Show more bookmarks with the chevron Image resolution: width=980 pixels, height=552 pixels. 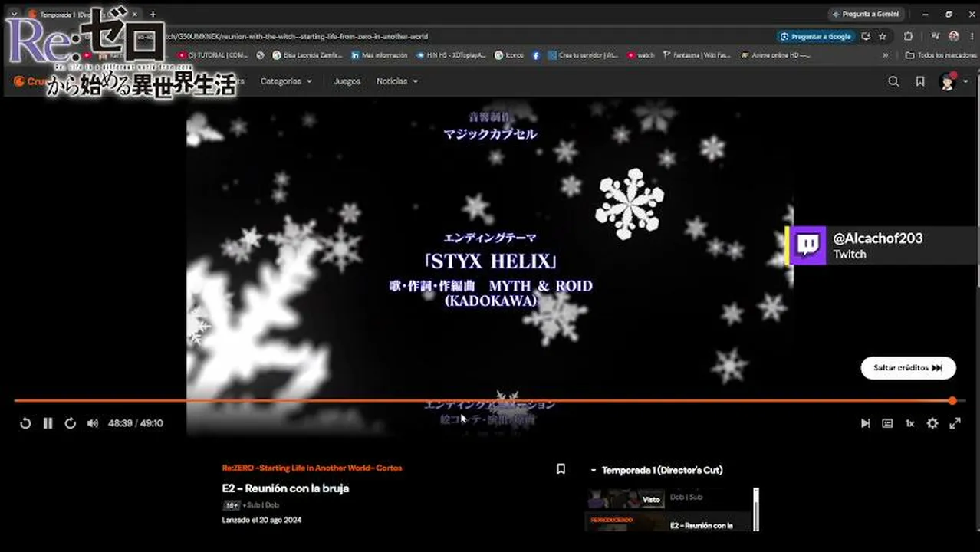coord(886,55)
